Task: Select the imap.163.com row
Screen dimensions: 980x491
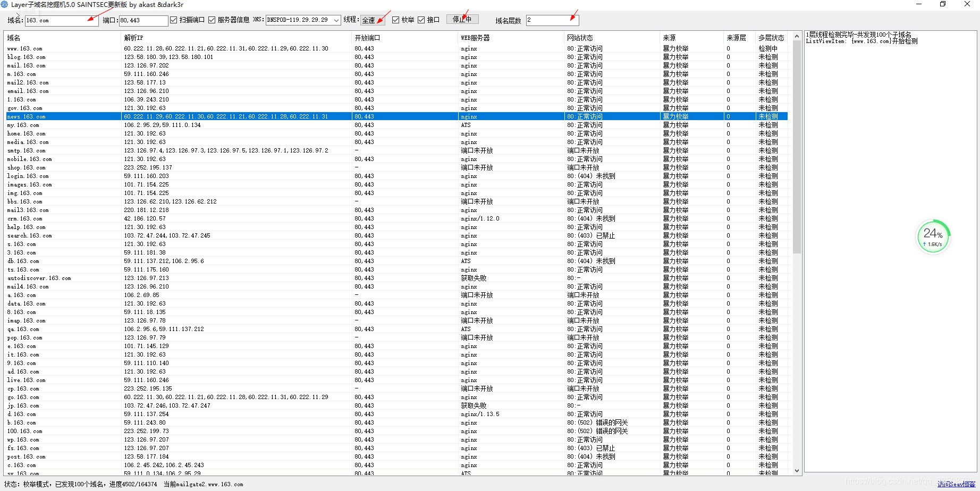Action: [396, 320]
